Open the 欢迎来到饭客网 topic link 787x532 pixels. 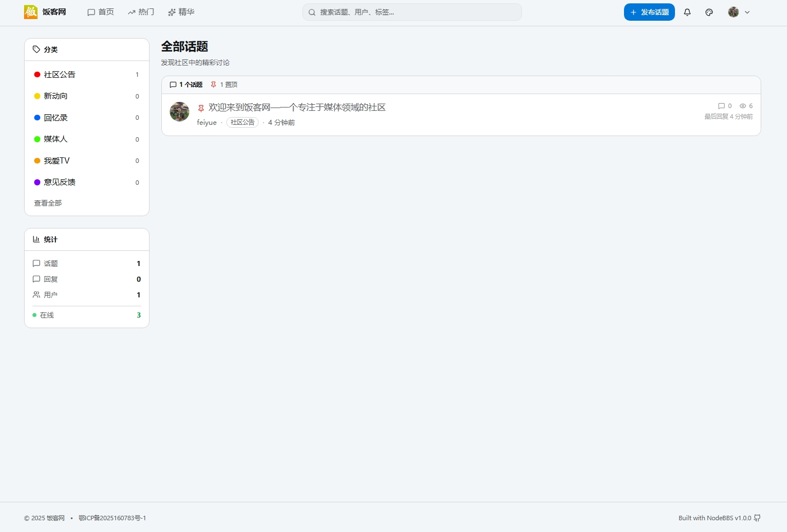(x=297, y=108)
